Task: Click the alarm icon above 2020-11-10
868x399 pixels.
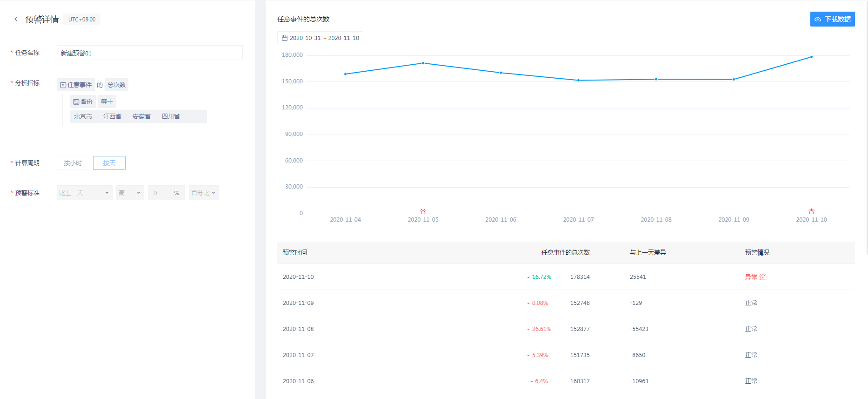Action: point(811,211)
